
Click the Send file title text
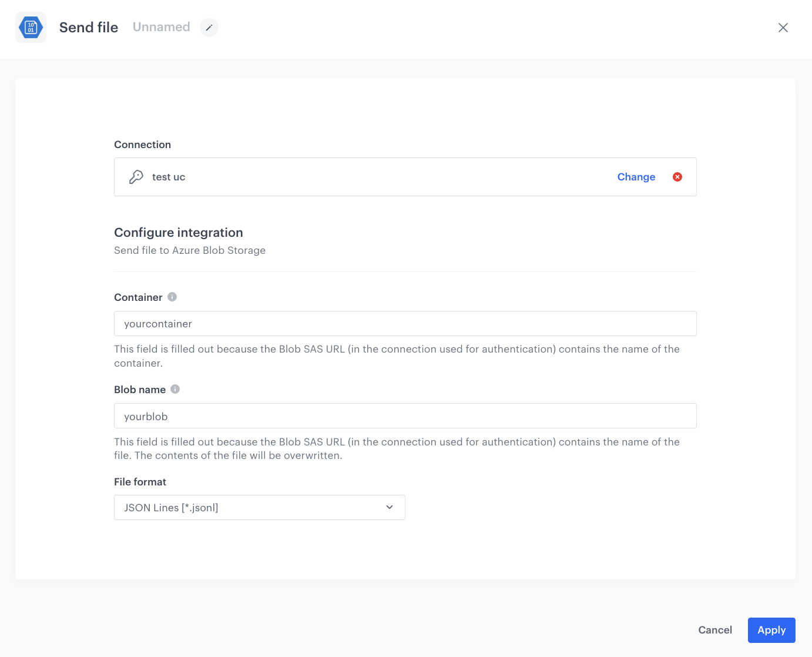coord(88,27)
